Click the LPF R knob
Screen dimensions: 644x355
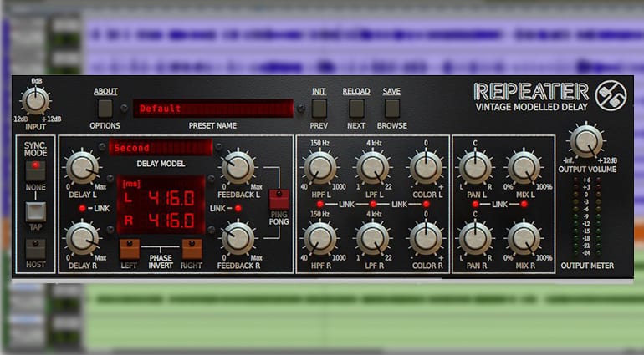coord(373,238)
